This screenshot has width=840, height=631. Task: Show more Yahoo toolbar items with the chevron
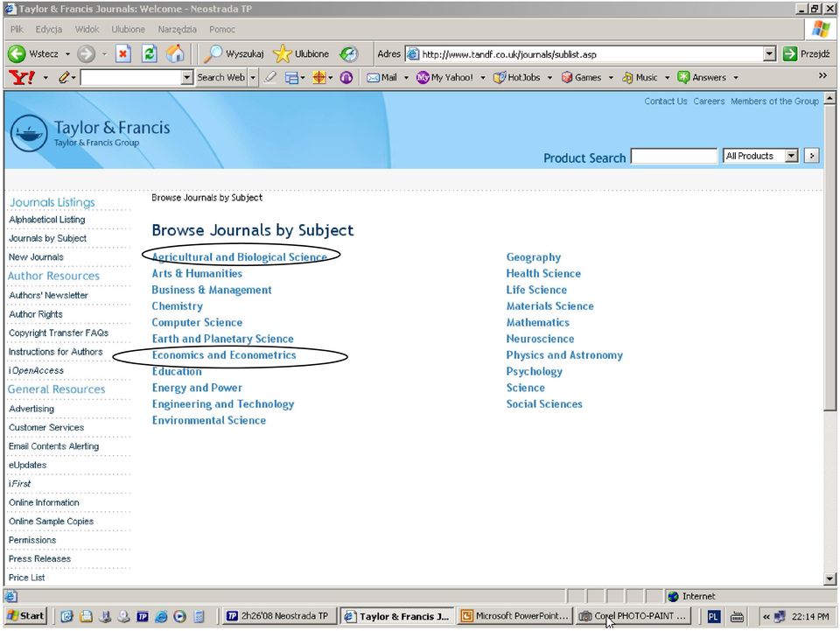(822, 76)
